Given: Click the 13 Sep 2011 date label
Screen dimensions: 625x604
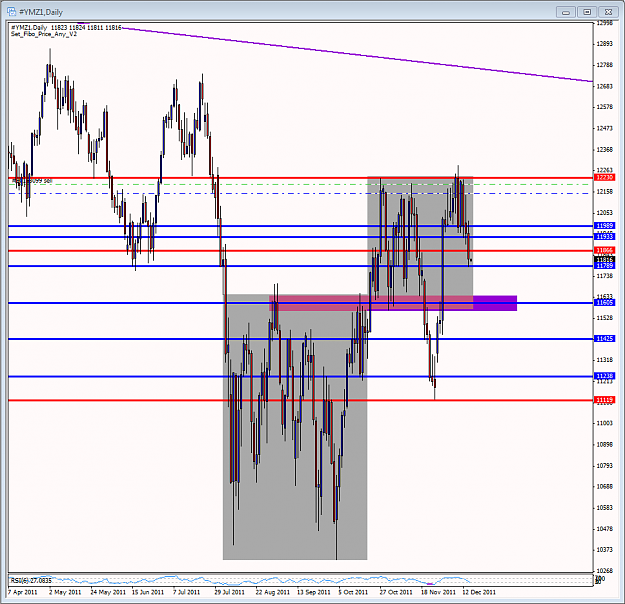Looking at the screenshot, I should 314,592.
